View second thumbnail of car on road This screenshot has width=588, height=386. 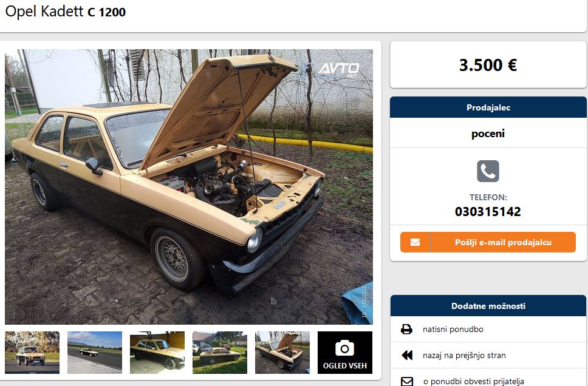tap(95, 352)
